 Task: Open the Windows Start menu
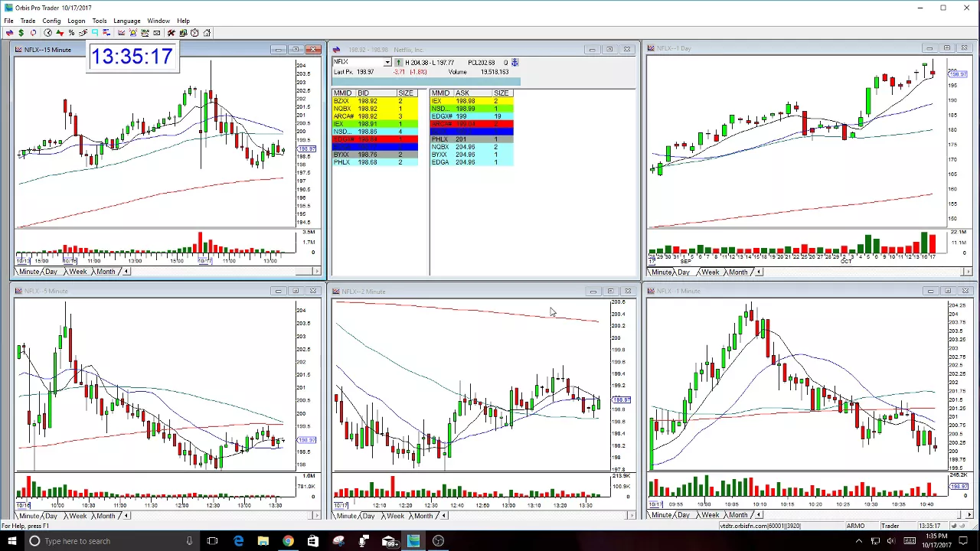[11, 541]
